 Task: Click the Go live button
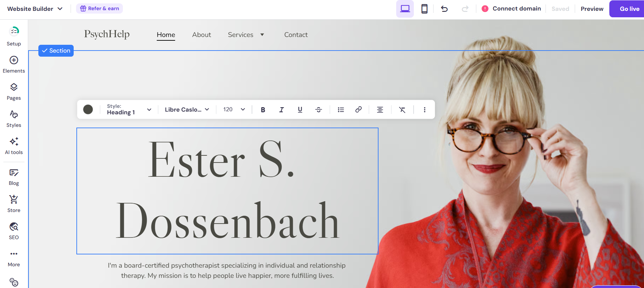coord(627,9)
